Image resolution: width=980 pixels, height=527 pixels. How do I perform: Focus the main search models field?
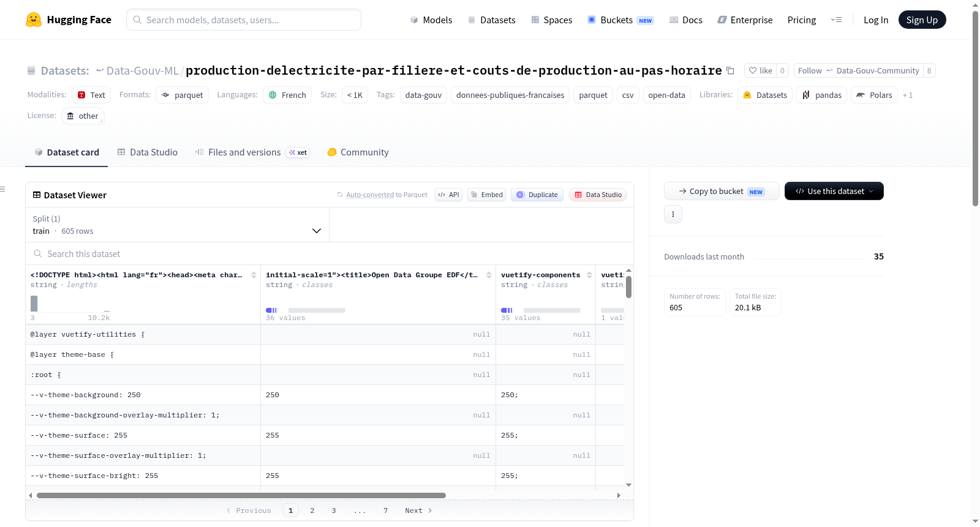[244, 20]
